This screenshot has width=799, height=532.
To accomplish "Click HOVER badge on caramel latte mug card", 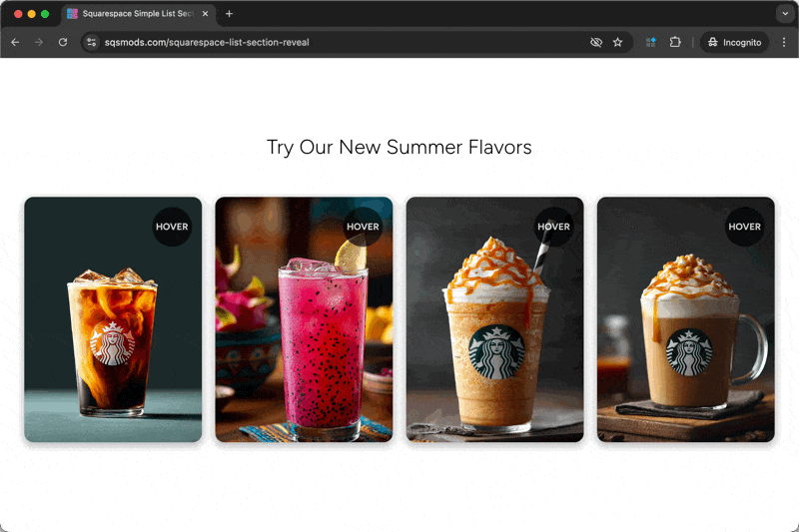I will [744, 227].
